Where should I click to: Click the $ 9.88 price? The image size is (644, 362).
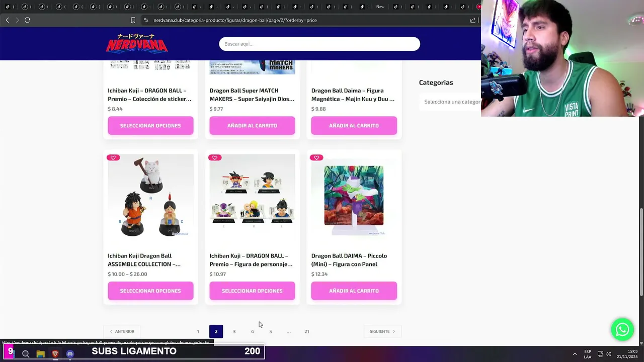click(x=318, y=109)
